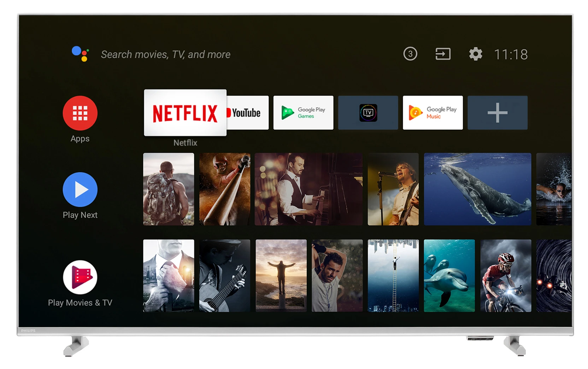The width and height of the screenshot is (588, 369).
Task: Open the cyclist with helmet thumbnail
Action: [505, 276]
